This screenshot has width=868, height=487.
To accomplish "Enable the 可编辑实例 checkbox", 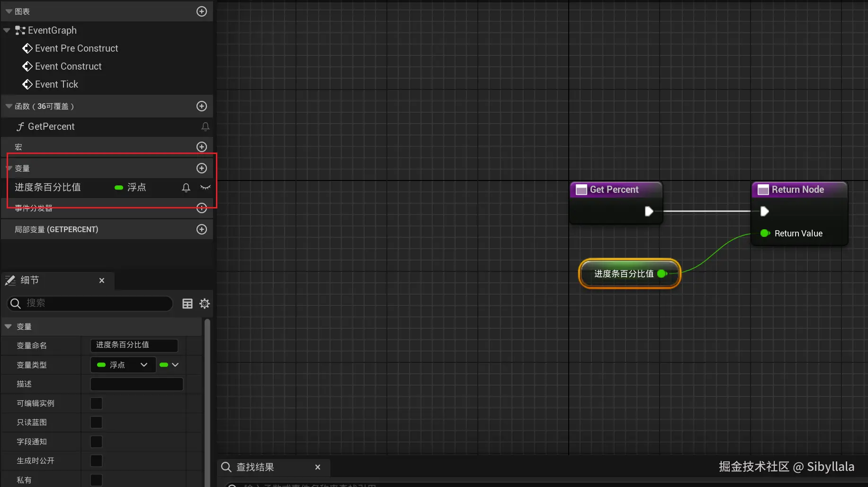I will click(x=96, y=403).
